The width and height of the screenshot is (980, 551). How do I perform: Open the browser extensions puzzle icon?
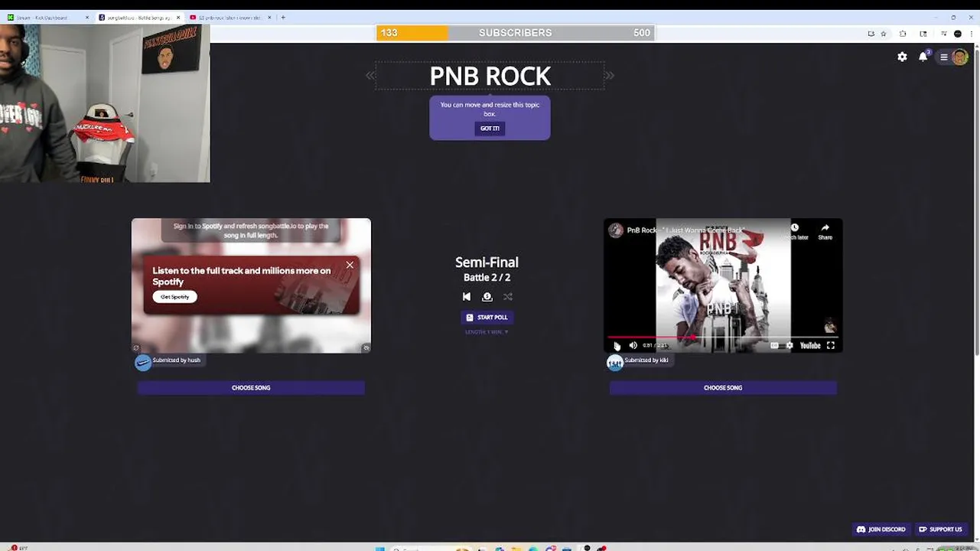[903, 34]
